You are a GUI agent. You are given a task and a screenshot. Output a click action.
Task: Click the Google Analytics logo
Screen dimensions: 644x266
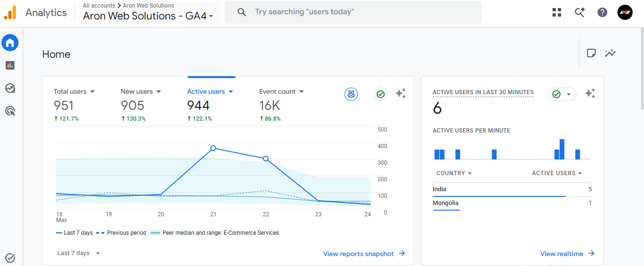[x=10, y=12]
